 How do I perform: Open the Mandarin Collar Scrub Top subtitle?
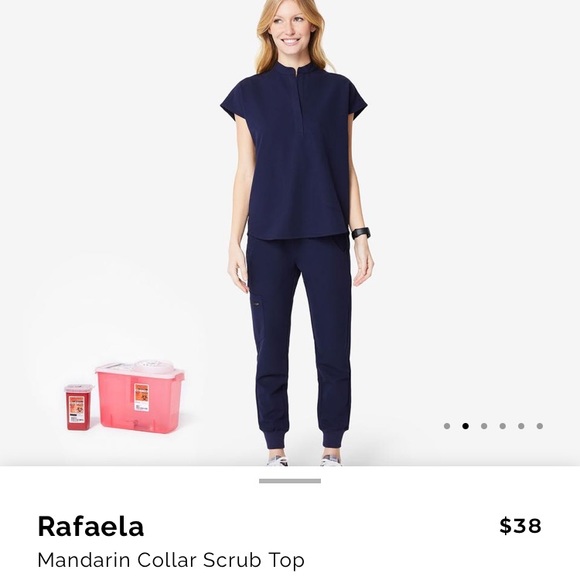[x=171, y=560]
